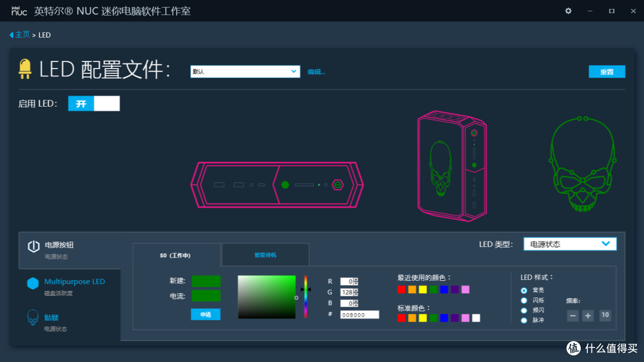Click the G value field showing 128
The width and height of the screenshot is (644, 362).
(347, 293)
